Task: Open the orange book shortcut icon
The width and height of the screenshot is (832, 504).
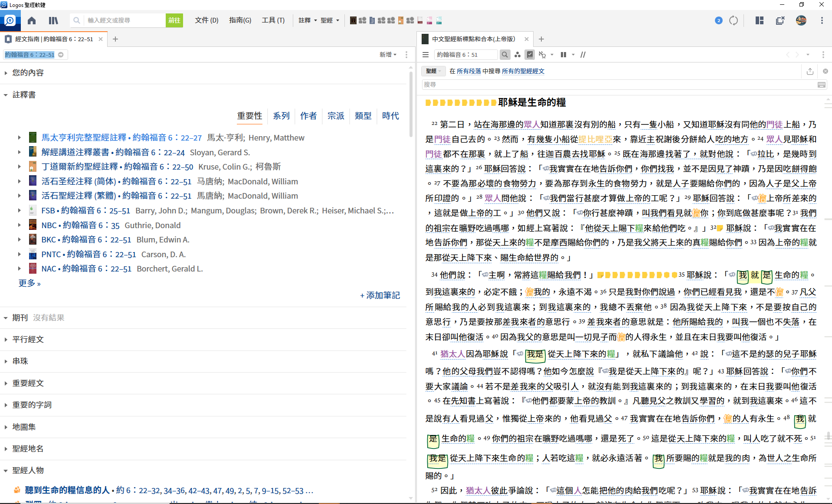Action: click(x=401, y=20)
